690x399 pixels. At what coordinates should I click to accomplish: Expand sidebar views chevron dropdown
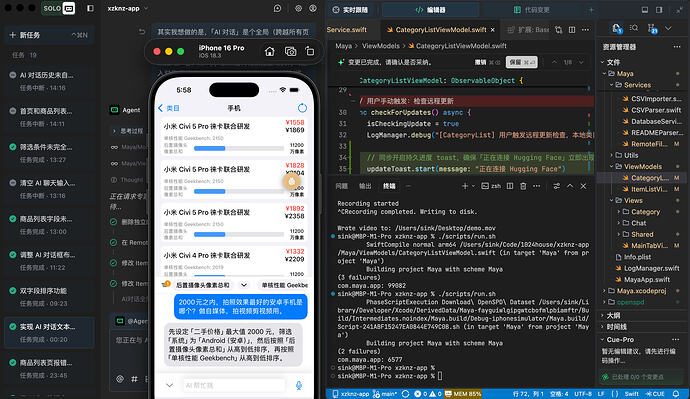tap(668, 28)
